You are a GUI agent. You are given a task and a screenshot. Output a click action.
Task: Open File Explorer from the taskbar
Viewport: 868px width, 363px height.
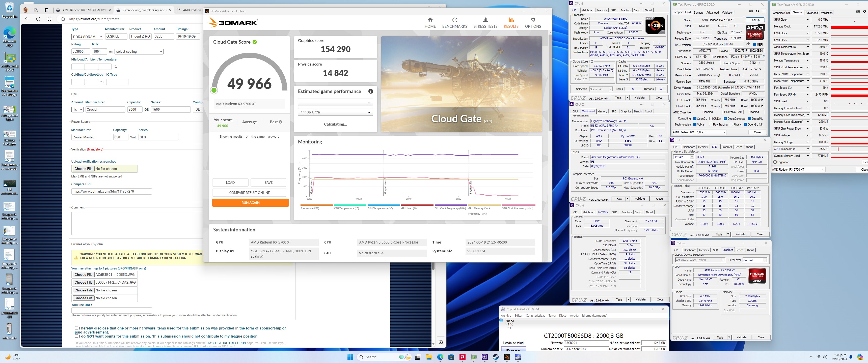(429, 357)
